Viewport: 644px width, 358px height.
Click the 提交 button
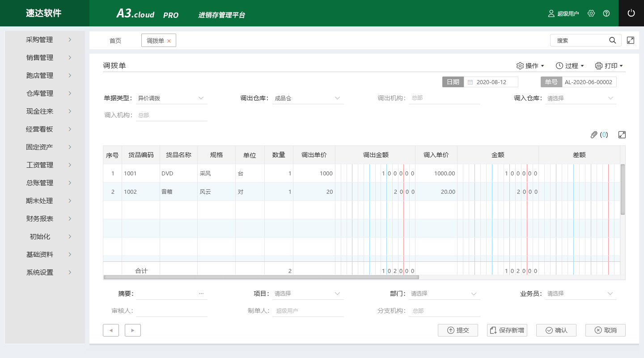tap(458, 330)
